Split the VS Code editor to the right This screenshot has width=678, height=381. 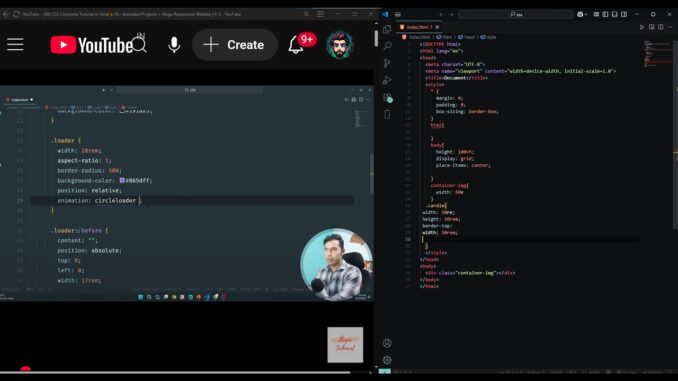[661, 27]
